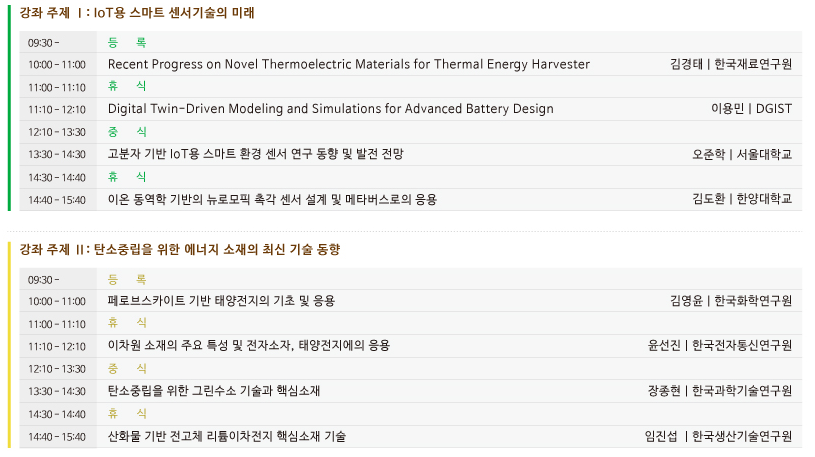The image size is (815, 457).
Task: Click the thermoelectric materials lecture title
Action: coord(349,64)
